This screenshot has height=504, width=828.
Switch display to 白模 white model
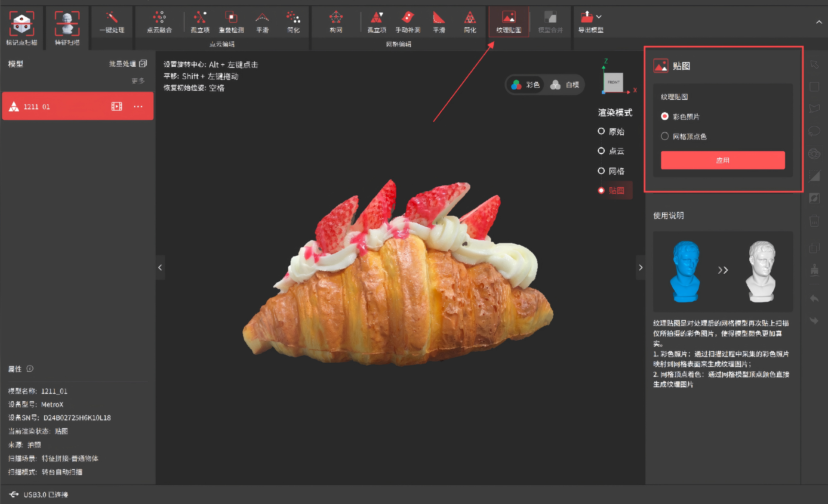565,85
